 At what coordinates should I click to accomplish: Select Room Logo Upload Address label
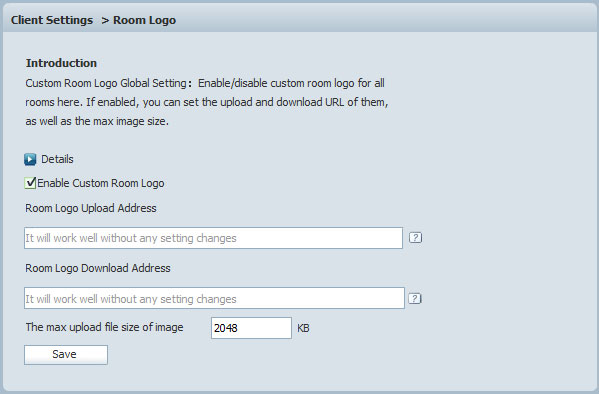[x=91, y=208]
